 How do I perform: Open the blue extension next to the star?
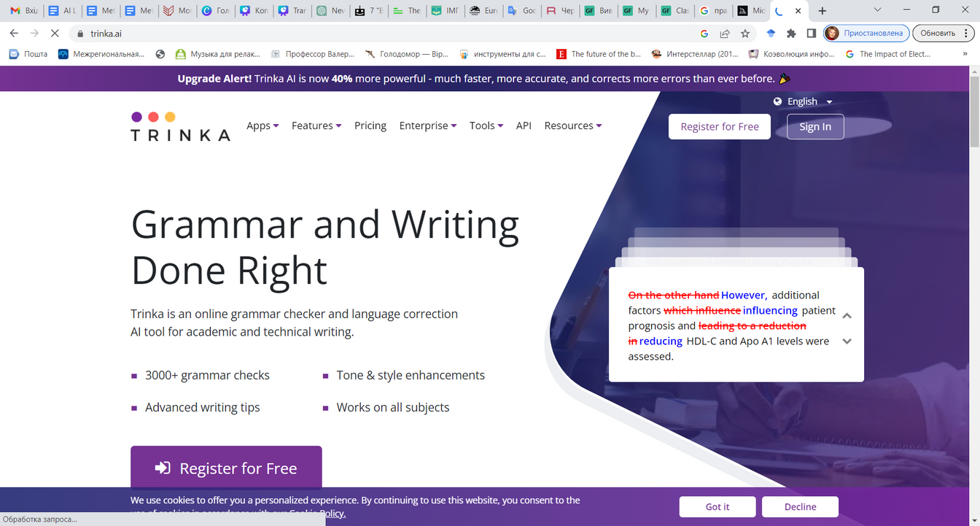tap(771, 34)
